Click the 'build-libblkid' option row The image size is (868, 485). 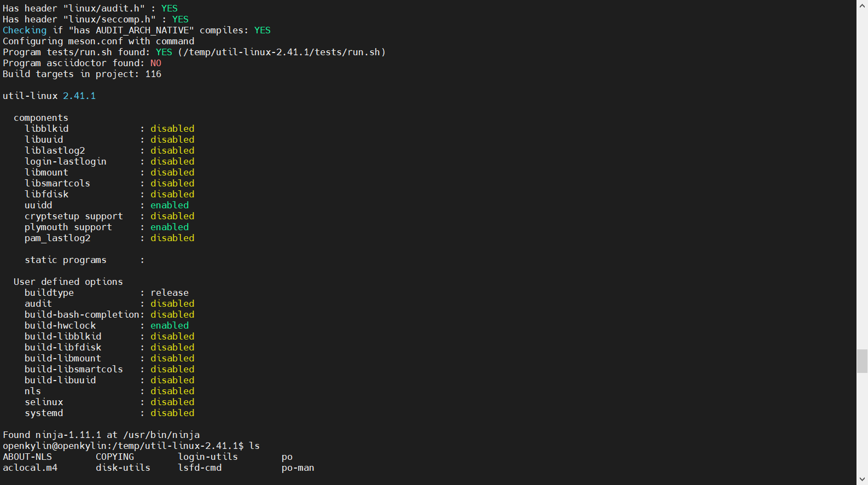pyautogui.click(x=109, y=336)
